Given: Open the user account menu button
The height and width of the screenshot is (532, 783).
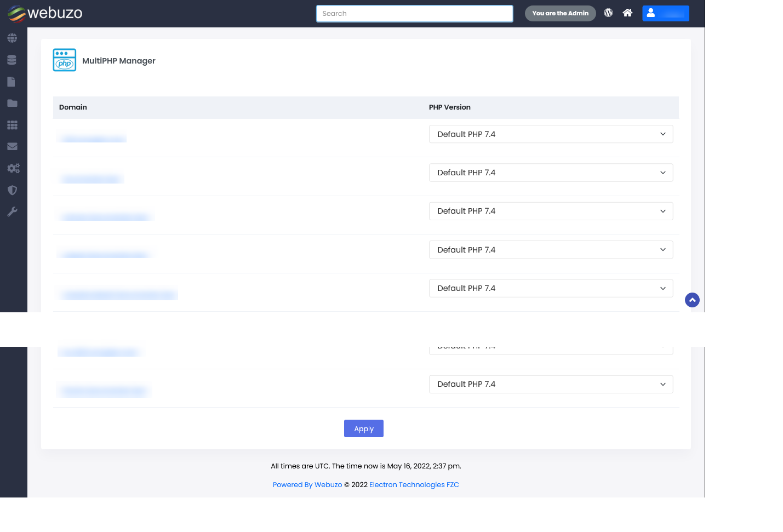Looking at the screenshot, I should [665, 13].
